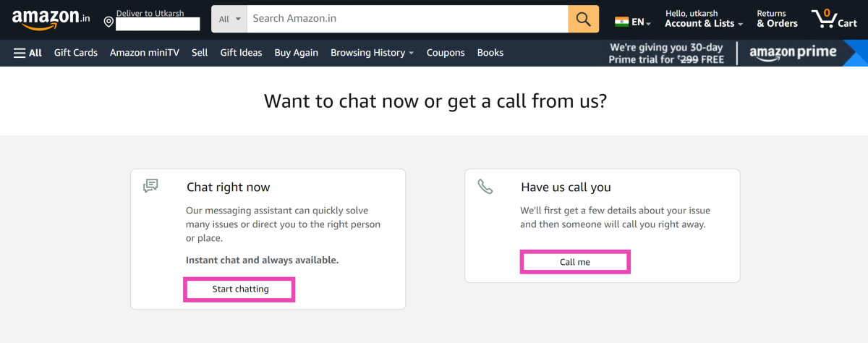Click the Sell navigation link
868x343 pixels.
point(200,53)
